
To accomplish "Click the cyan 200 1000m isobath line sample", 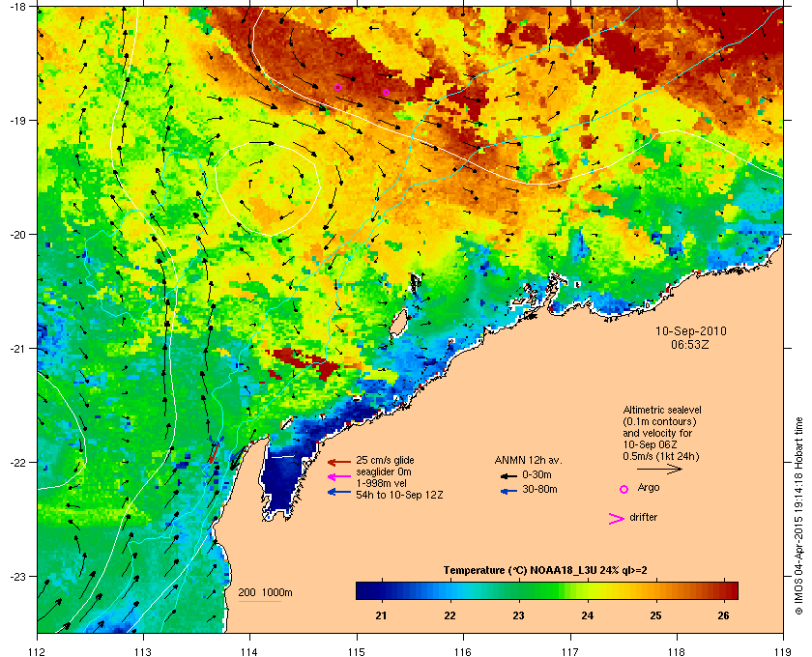I will pyautogui.click(x=259, y=601).
